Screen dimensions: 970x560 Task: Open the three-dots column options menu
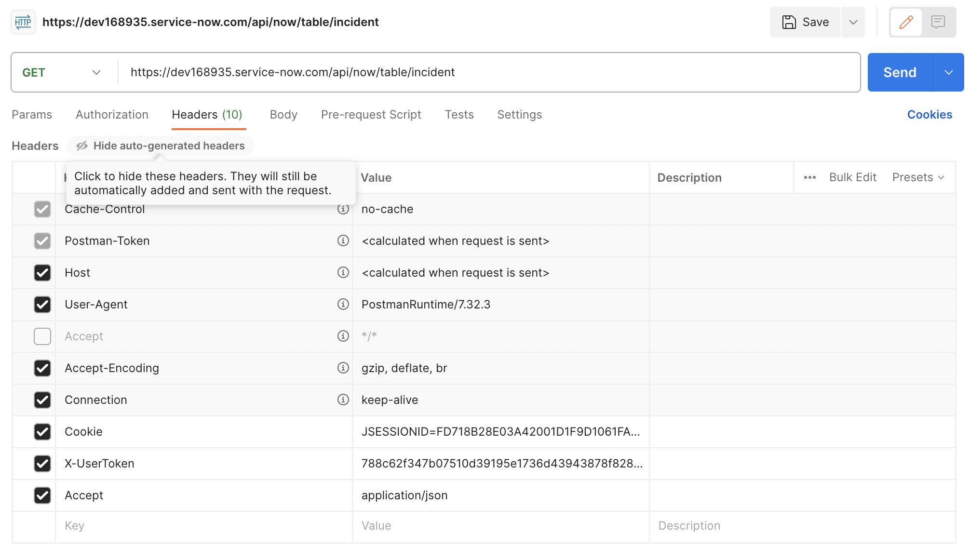pyautogui.click(x=809, y=177)
